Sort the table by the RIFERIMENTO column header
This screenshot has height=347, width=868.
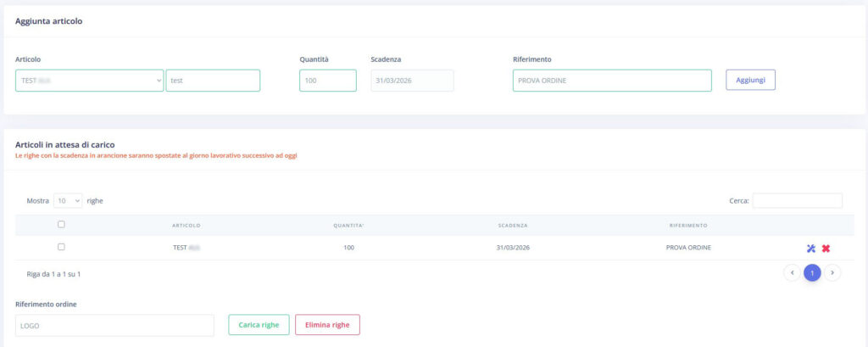coord(688,226)
